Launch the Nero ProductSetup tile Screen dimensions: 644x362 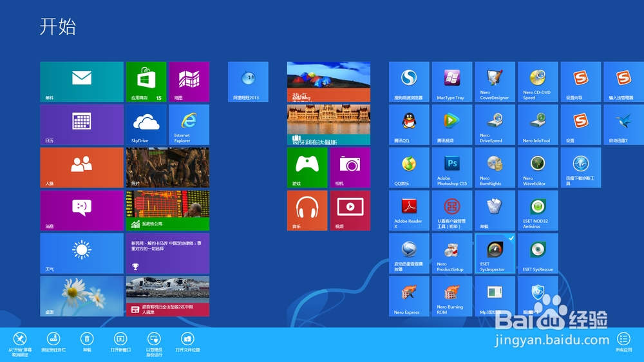(x=452, y=254)
